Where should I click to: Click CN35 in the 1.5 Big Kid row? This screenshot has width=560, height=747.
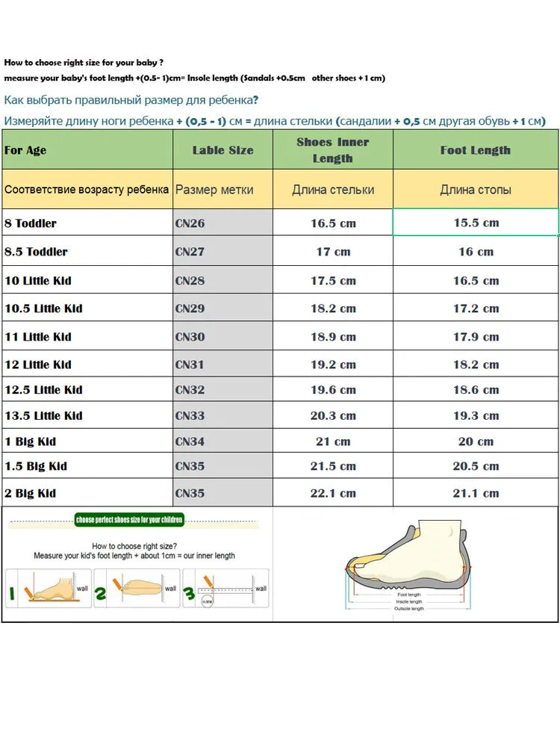point(223,465)
